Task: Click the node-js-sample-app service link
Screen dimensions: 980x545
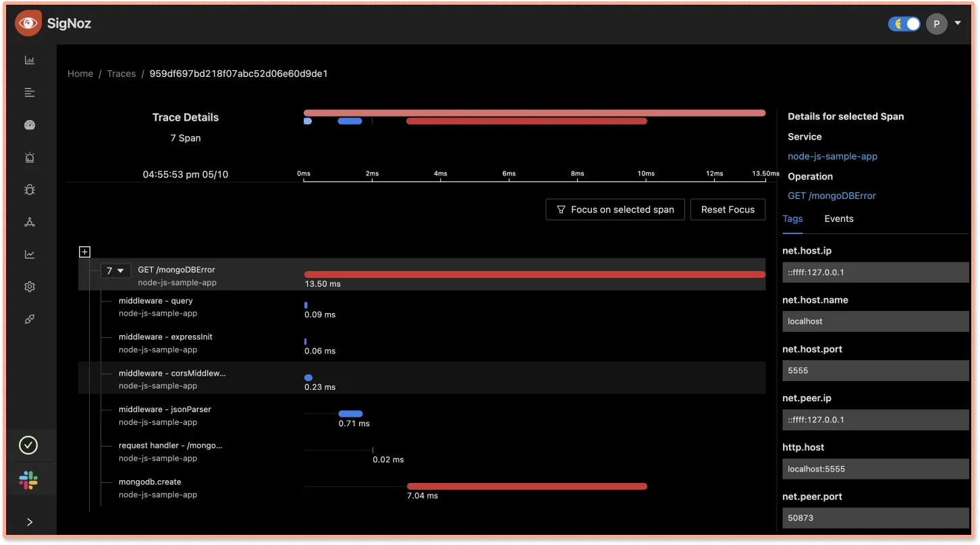Action: [x=833, y=156]
